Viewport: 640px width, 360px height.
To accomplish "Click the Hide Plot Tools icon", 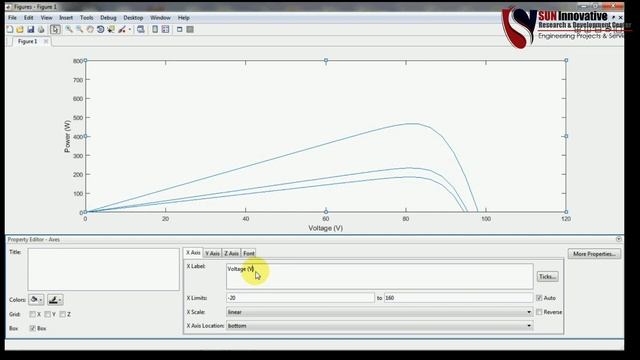I will (180, 29).
